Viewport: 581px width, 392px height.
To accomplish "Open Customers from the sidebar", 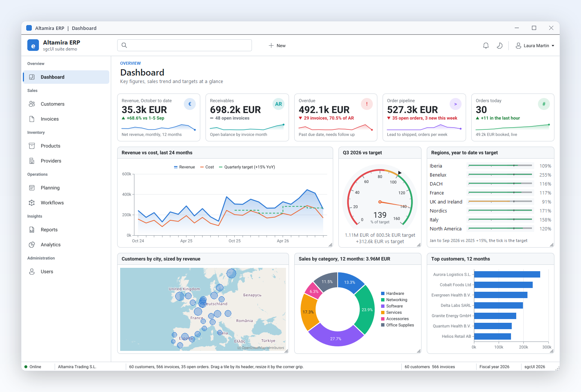I will [66, 104].
